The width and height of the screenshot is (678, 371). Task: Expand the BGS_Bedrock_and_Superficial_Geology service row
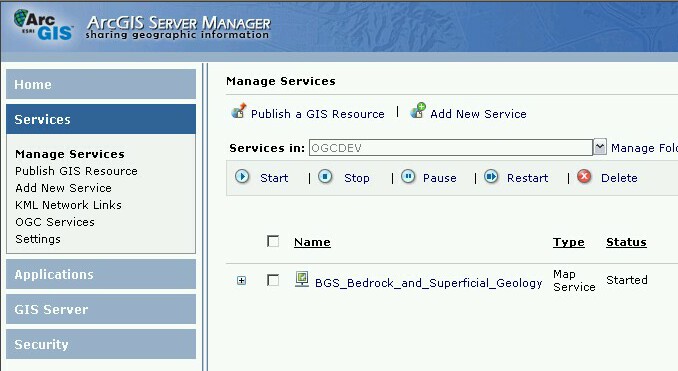[241, 281]
